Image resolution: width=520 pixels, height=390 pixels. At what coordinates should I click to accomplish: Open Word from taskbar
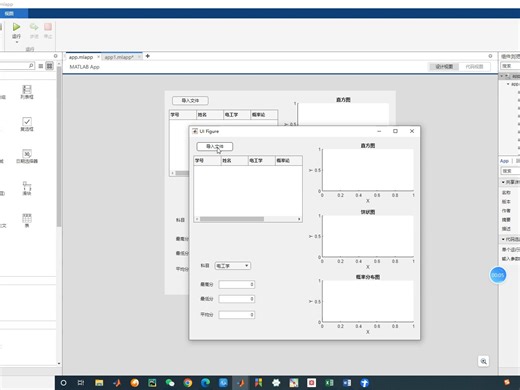tap(347, 383)
